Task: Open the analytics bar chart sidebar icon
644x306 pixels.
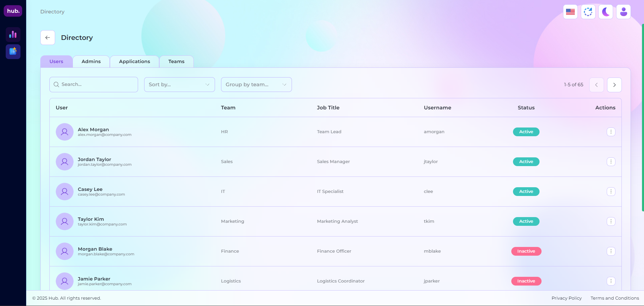Action: click(13, 35)
